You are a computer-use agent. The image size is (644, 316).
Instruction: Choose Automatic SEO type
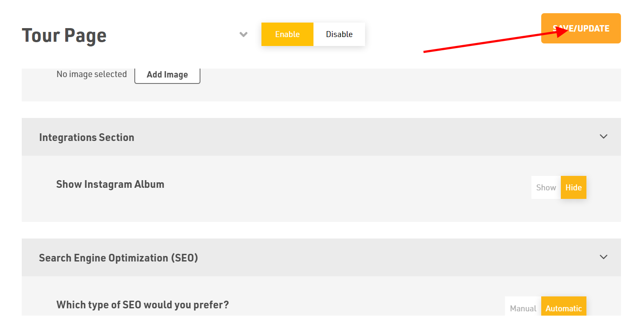point(564,308)
